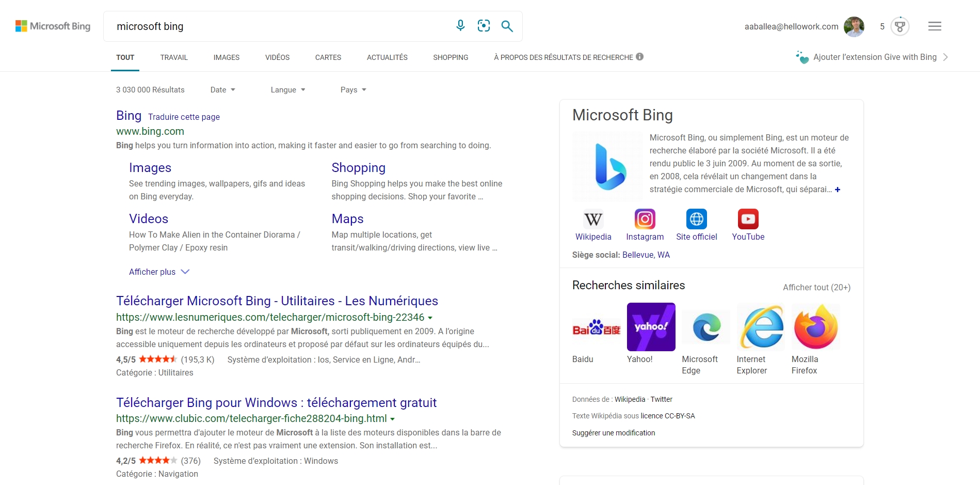The width and height of the screenshot is (980, 485).
Task: Open the hamburger menu
Action: pos(934,26)
